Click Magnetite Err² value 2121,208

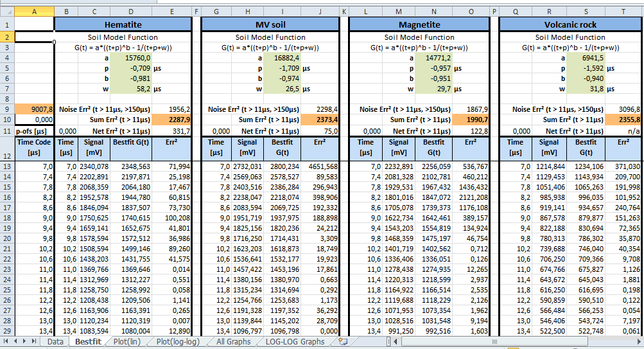[471, 197]
